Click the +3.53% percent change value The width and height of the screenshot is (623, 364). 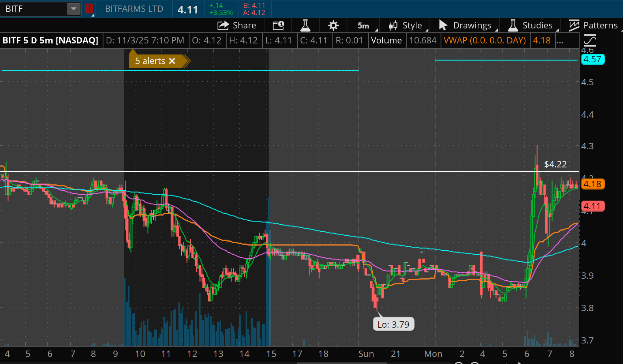(x=221, y=13)
